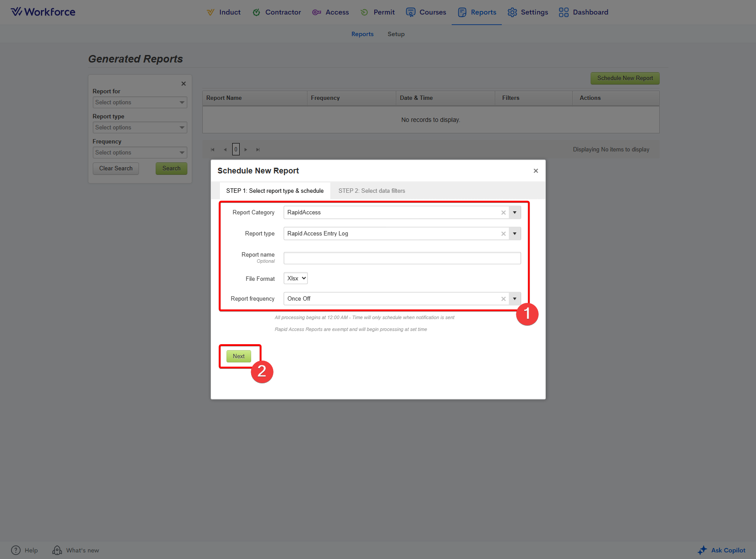The image size is (756, 559).
Task: Close the search filter panel
Action: pyautogui.click(x=183, y=84)
